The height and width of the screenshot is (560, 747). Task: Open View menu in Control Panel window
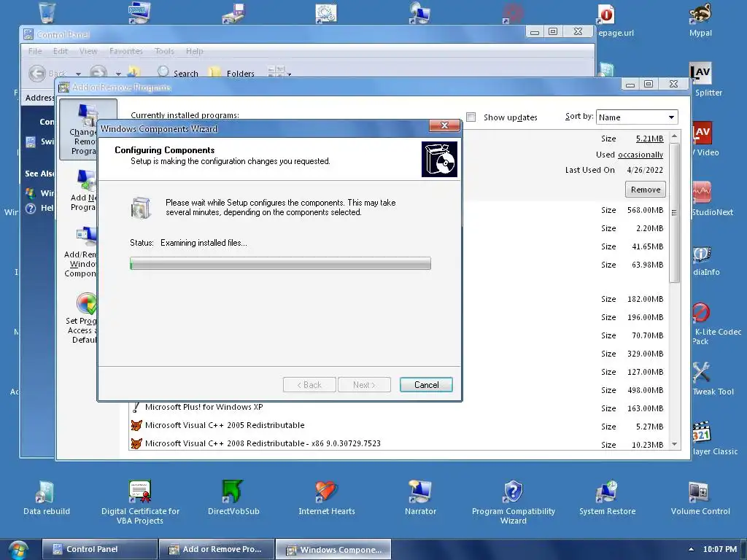tap(88, 51)
